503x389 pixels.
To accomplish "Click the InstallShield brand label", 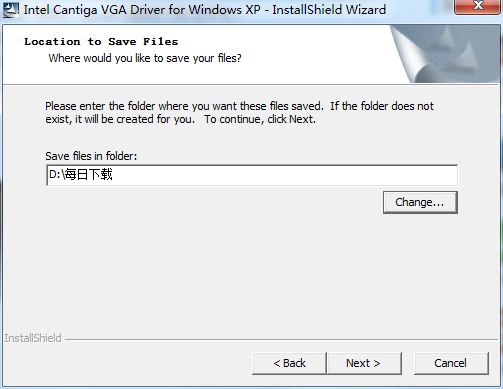I will point(33,338).
